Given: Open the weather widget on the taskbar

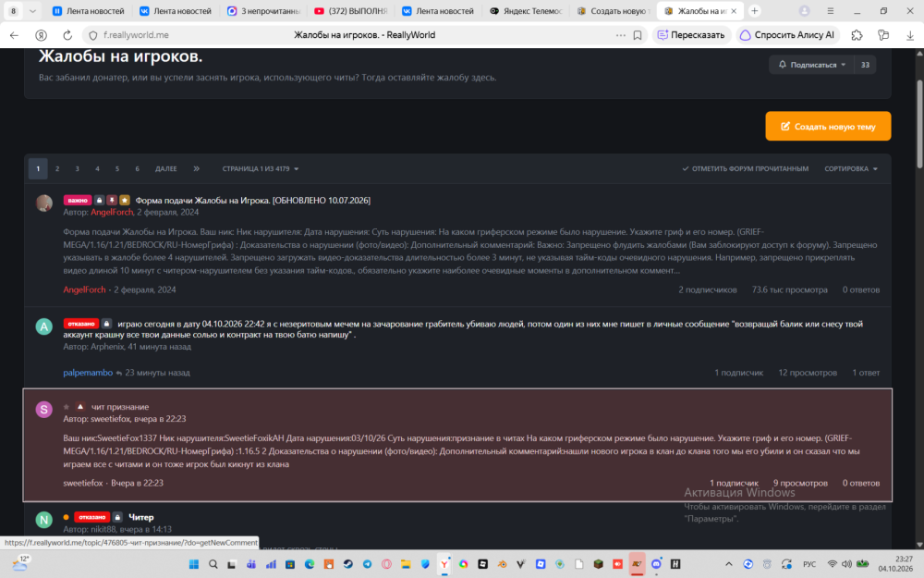Looking at the screenshot, I should pyautogui.click(x=20, y=564).
